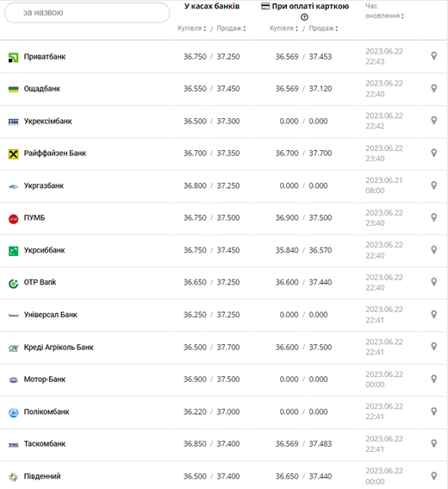Open map pin for Ощадбанк
This screenshot has height=489, width=448.
tap(433, 88)
